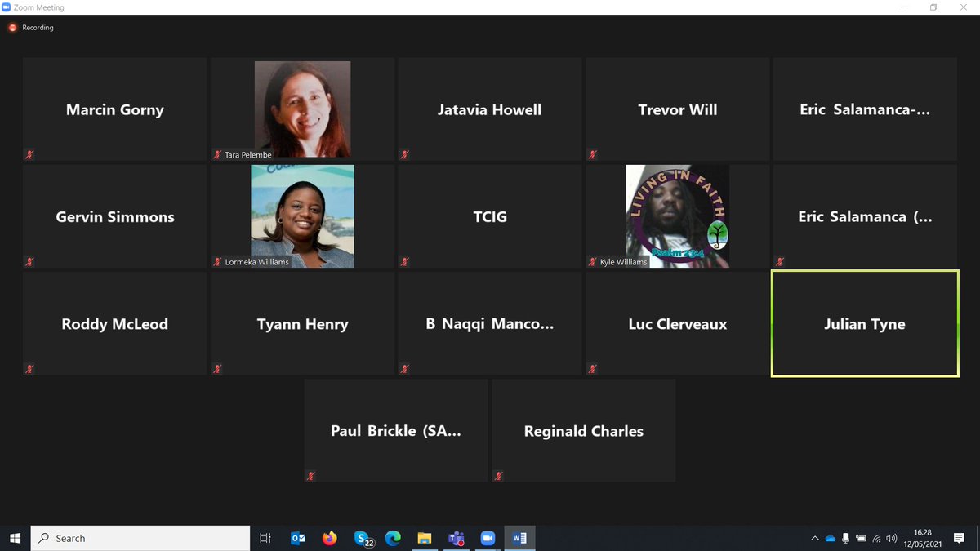The height and width of the screenshot is (551, 980).
Task: Click the muted mic icon on Trevor Will tile
Action: click(593, 154)
